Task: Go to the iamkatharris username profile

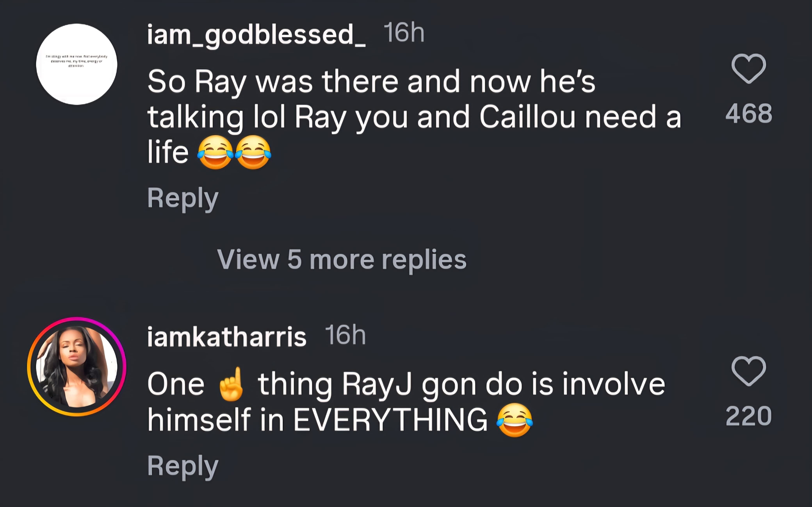Action: tap(227, 337)
